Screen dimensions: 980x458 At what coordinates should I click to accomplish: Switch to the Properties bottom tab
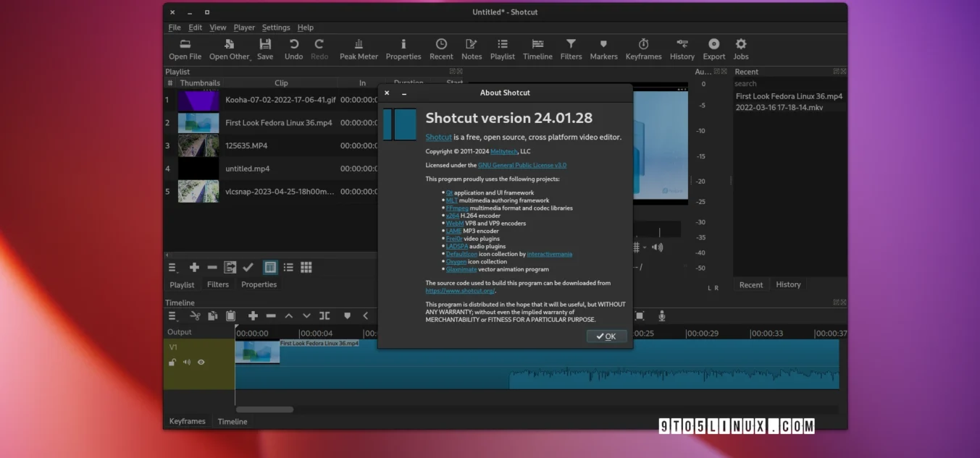click(259, 285)
